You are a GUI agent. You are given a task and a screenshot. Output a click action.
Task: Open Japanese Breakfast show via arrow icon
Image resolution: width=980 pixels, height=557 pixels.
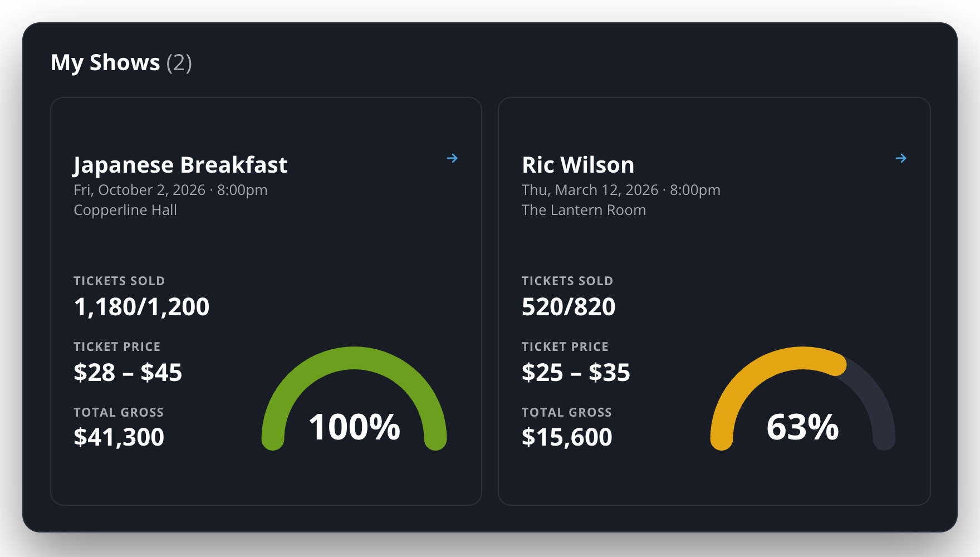pos(452,158)
